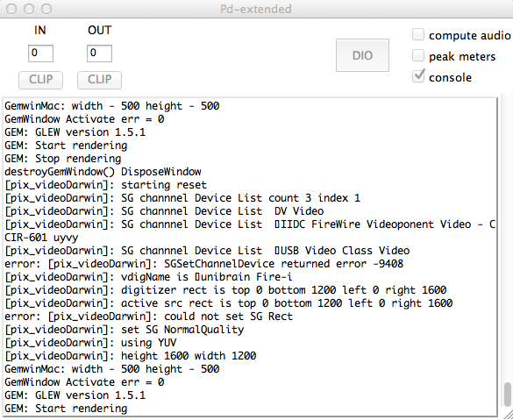Image resolution: width=513 pixels, height=420 pixels.
Task: Select the IN level number box
Action: pos(40,53)
